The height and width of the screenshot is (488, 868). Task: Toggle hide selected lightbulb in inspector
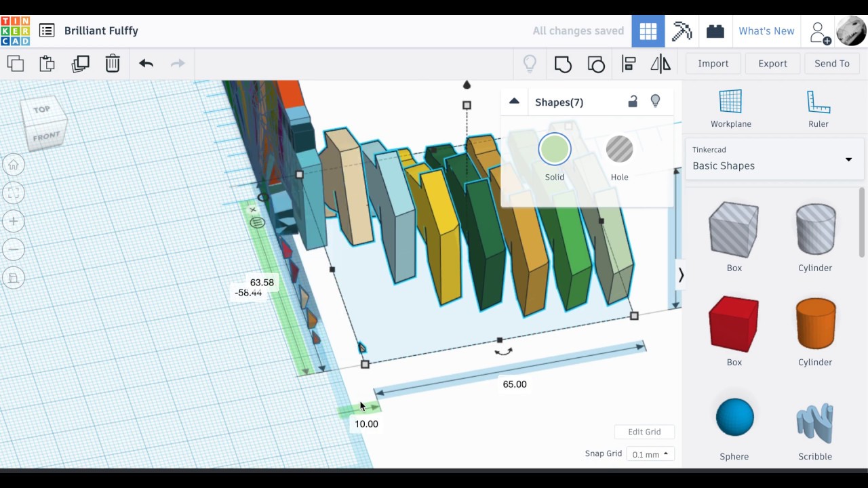pyautogui.click(x=655, y=102)
